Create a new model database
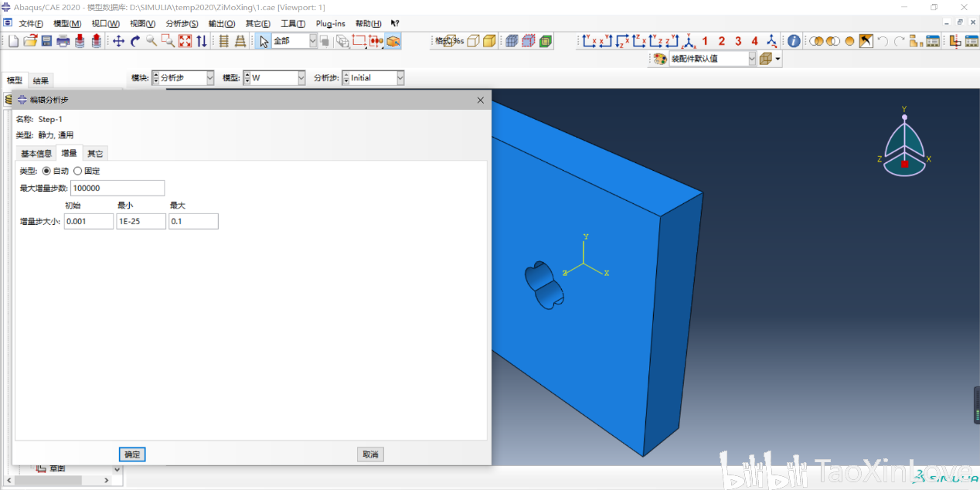 13,41
